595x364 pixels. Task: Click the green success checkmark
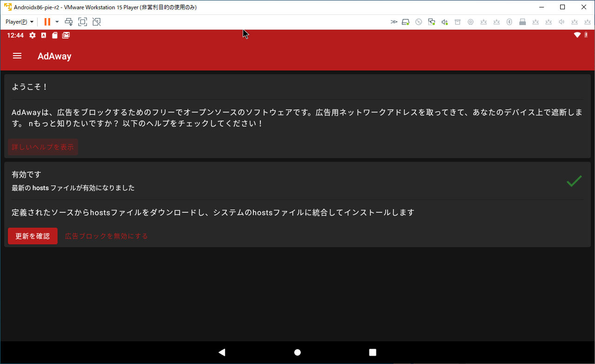pos(574,181)
